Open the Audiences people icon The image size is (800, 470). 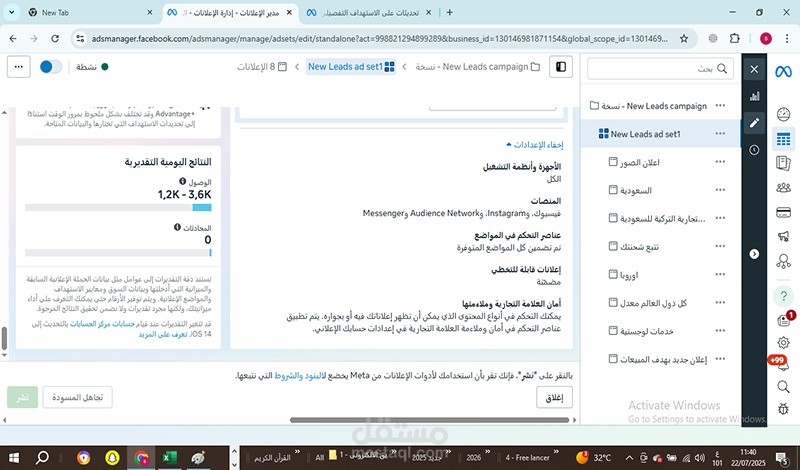tap(783, 187)
